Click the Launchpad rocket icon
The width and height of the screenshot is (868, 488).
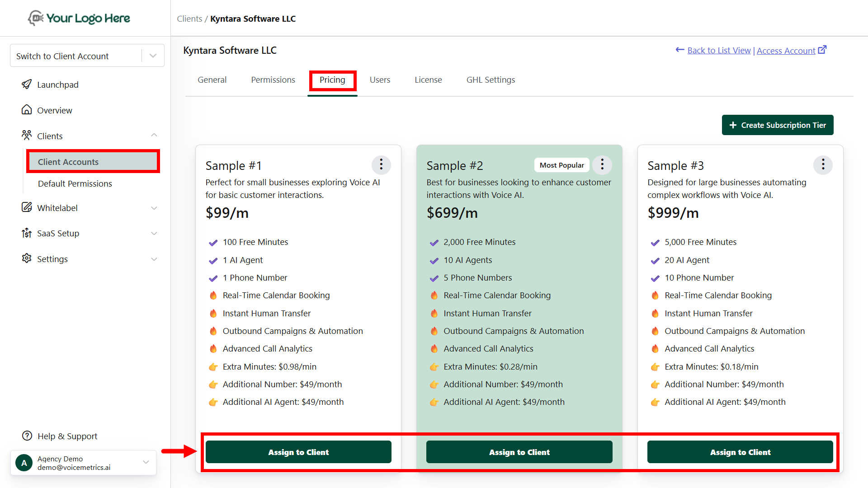tap(27, 84)
